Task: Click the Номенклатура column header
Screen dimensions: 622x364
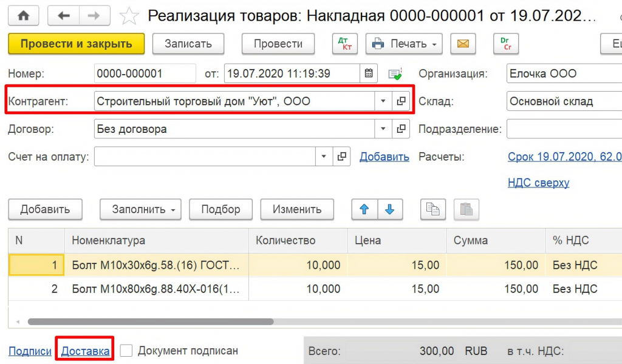Action: [x=157, y=240]
